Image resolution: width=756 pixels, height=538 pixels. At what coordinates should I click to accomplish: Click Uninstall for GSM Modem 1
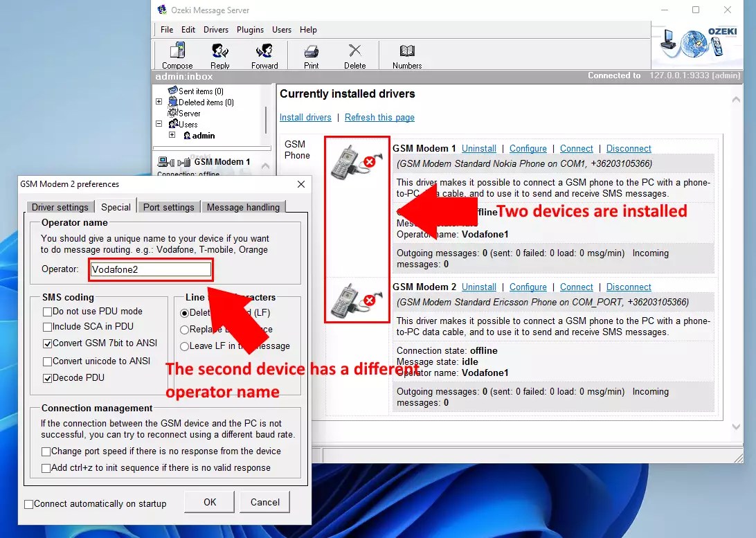point(479,148)
